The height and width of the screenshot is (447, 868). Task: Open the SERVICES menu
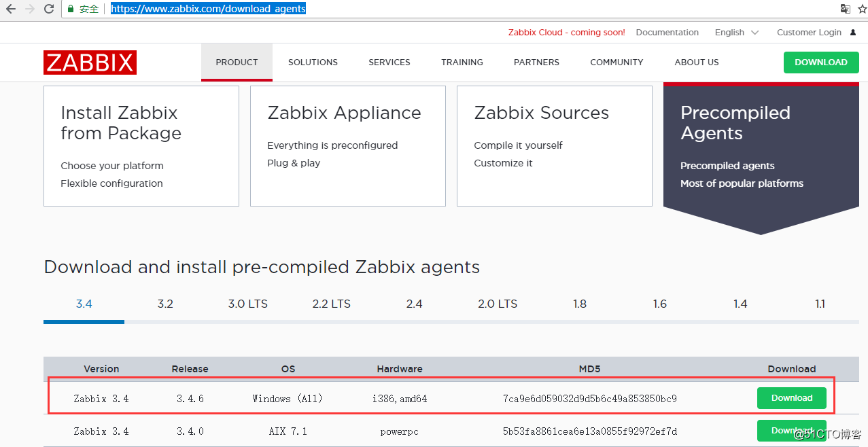[x=389, y=62]
